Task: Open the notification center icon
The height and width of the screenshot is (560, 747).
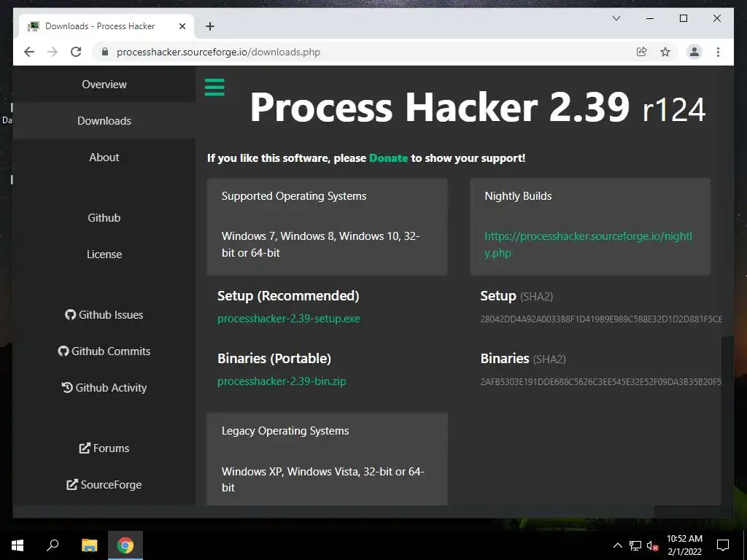Action: click(723, 545)
